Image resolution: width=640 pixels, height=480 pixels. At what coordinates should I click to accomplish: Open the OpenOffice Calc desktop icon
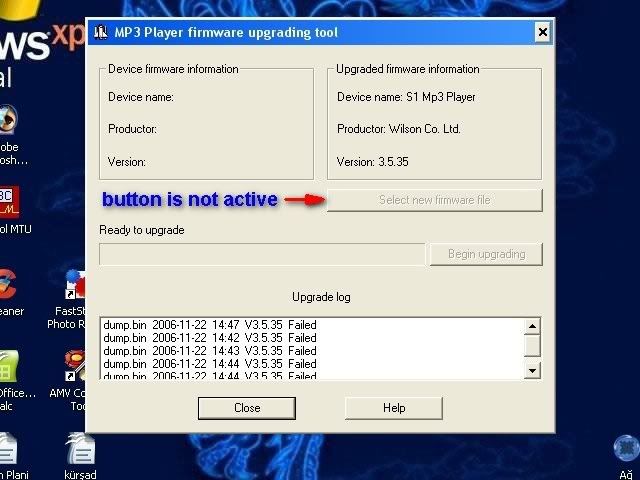click(x=10, y=367)
